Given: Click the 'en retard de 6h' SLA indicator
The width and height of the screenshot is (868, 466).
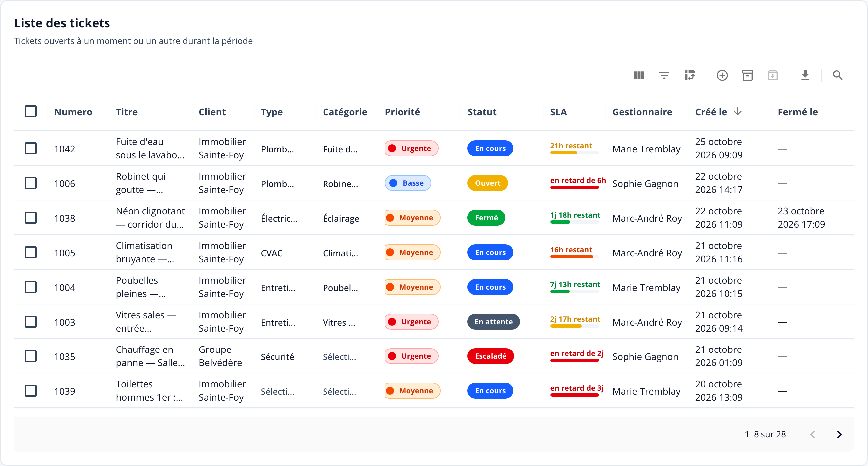Looking at the screenshot, I should tap(578, 183).
